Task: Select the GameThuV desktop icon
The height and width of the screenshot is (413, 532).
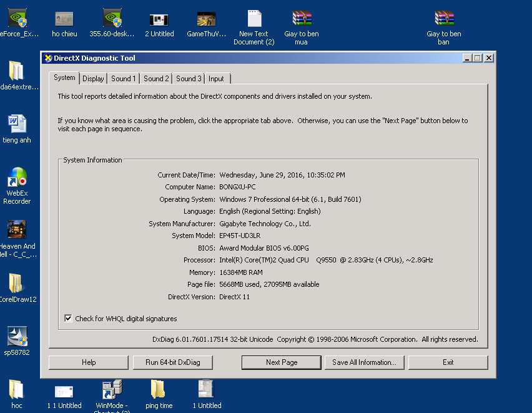Action: tap(206, 19)
